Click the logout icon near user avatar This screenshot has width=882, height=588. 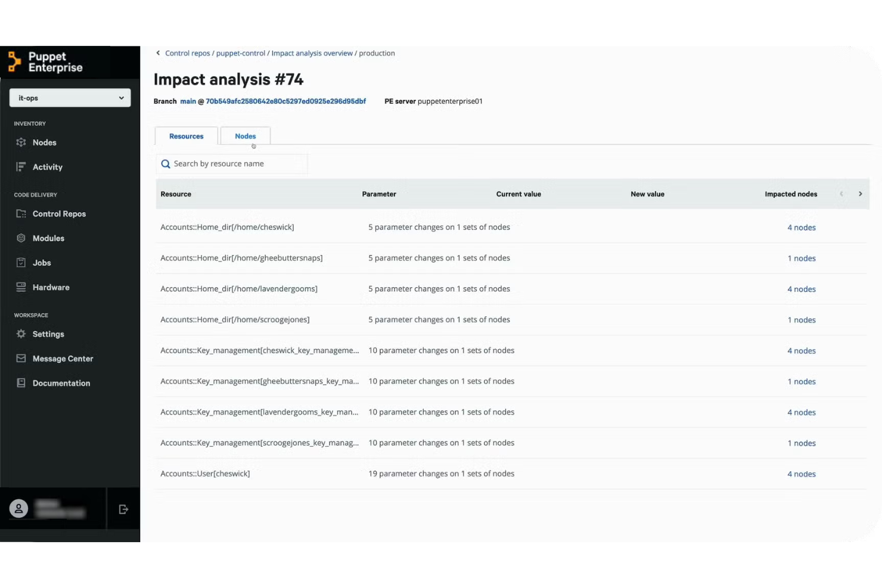pos(123,509)
